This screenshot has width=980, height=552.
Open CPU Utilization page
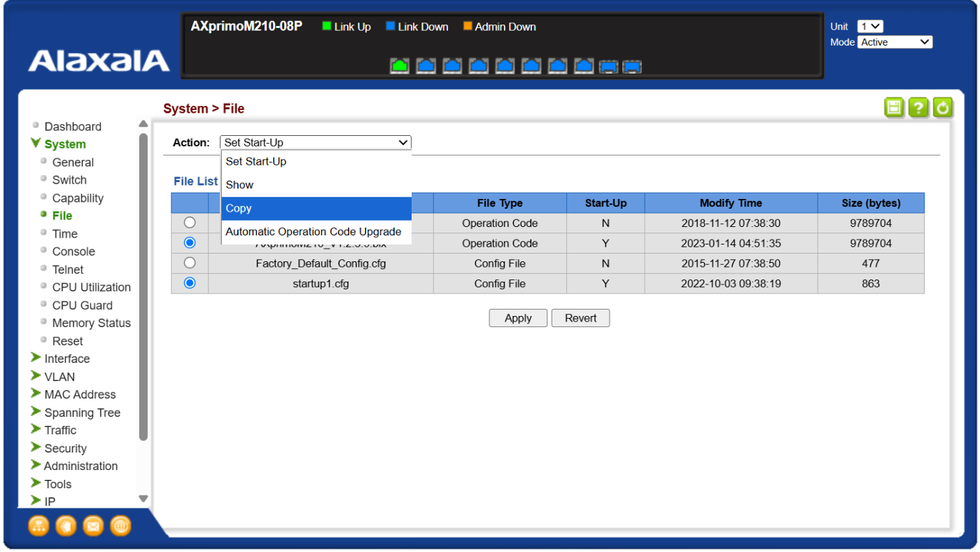click(91, 287)
